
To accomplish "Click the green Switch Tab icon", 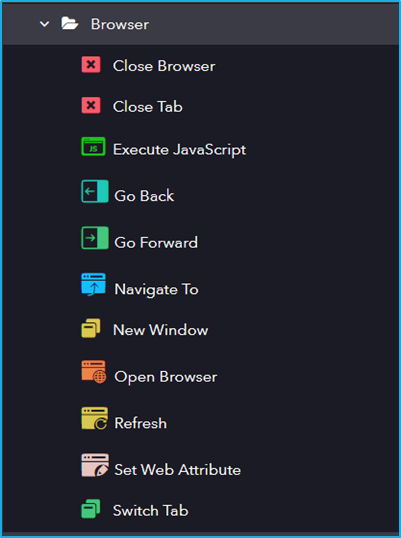I will point(91,508).
